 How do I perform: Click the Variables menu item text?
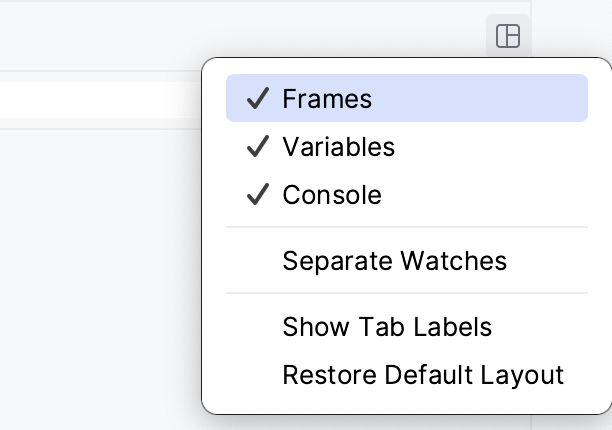pyautogui.click(x=338, y=147)
